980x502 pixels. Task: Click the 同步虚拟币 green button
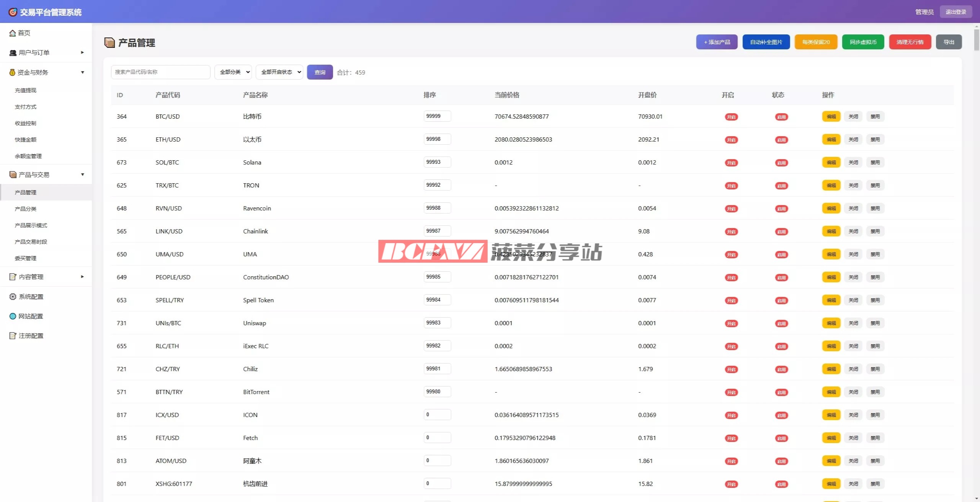pos(863,42)
